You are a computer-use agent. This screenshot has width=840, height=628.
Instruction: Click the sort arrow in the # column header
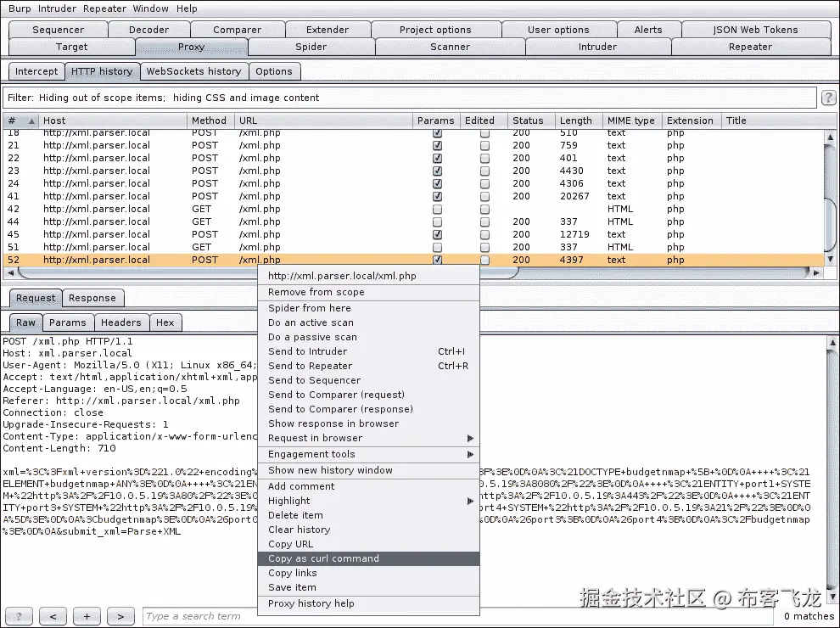pyautogui.click(x=31, y=121)
